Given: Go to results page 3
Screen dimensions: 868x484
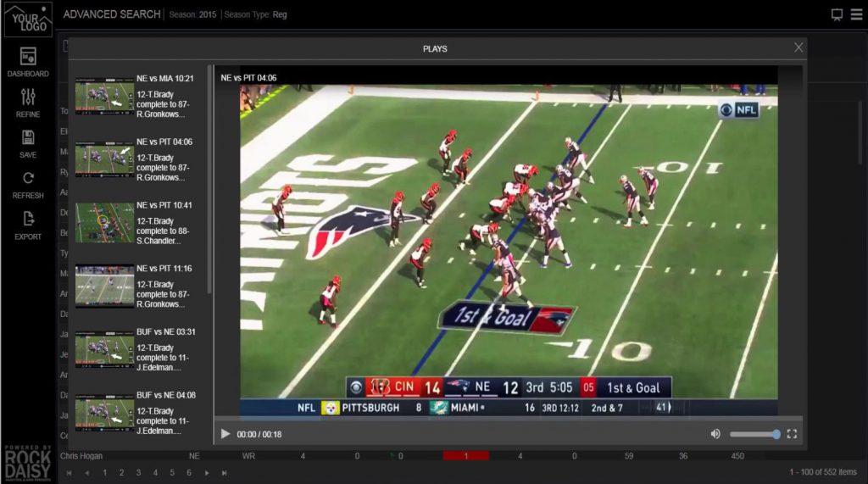Looking at the screenshot, I should (x=138, y=472).
